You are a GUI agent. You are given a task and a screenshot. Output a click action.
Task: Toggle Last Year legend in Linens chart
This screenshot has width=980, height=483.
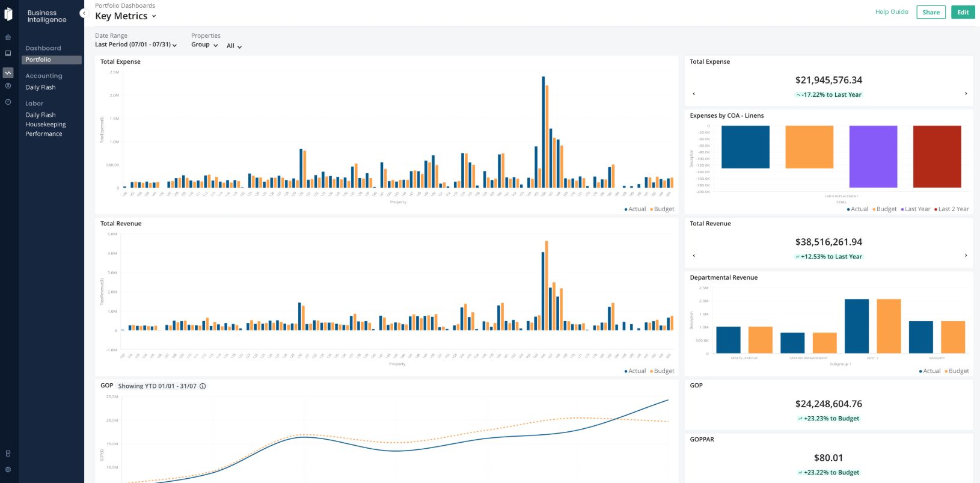click(915, 209)
